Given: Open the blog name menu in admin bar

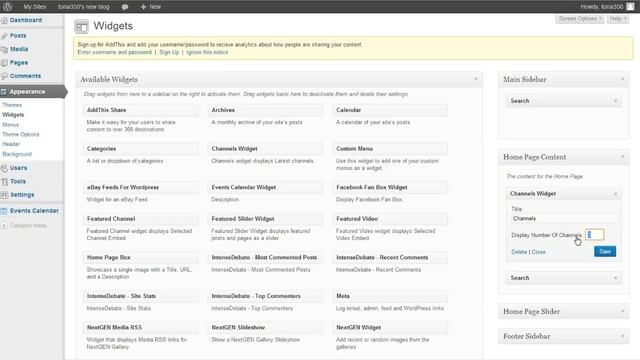Looking at the screenshot, I should [x=84, y=7].
